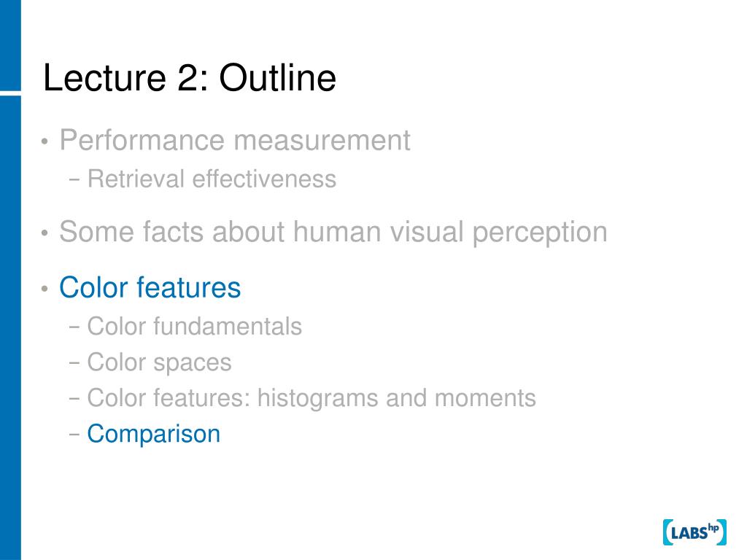Click the dash before 'Color spaces'

click(x=74, y=362)
